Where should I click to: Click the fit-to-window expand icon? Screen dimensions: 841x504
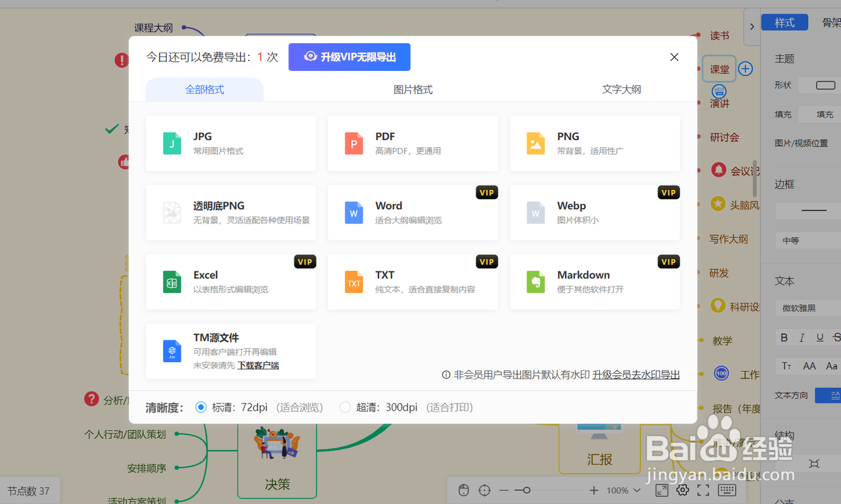662,490
